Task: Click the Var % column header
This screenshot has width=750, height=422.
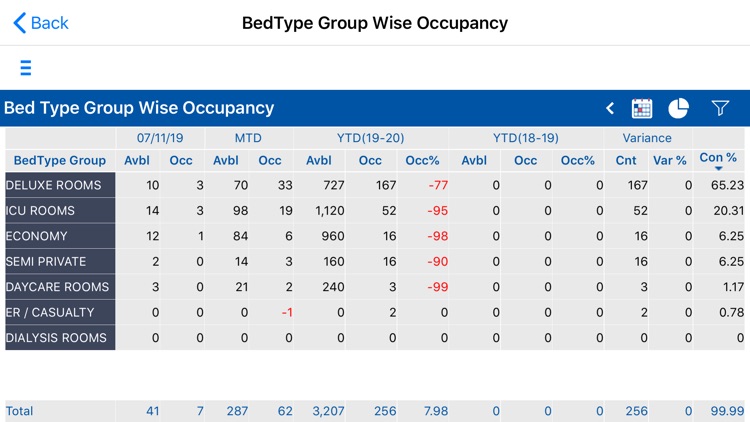Action: pyautogui.click(x=670, y=160)
